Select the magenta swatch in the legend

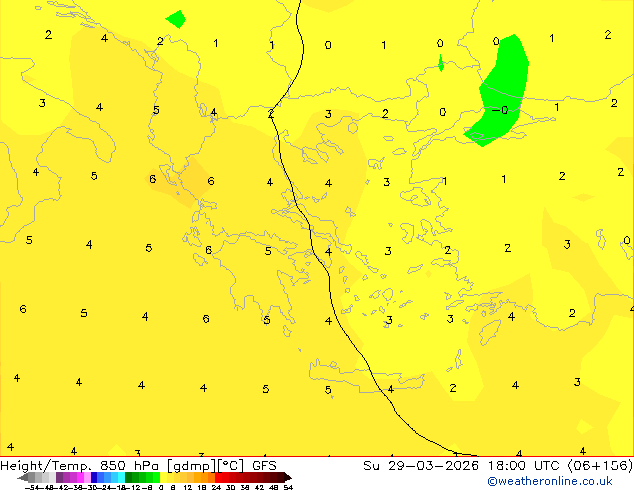[x=78, y=477]
